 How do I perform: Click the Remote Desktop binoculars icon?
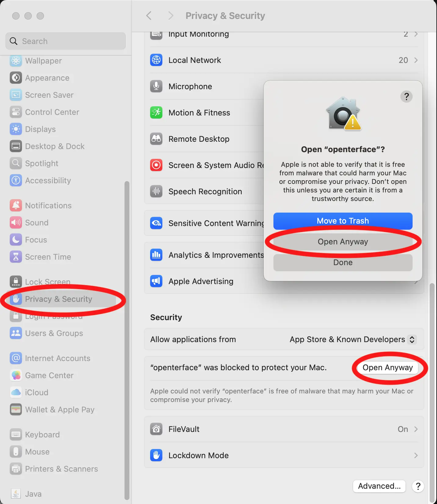click(x=156, y=139)
